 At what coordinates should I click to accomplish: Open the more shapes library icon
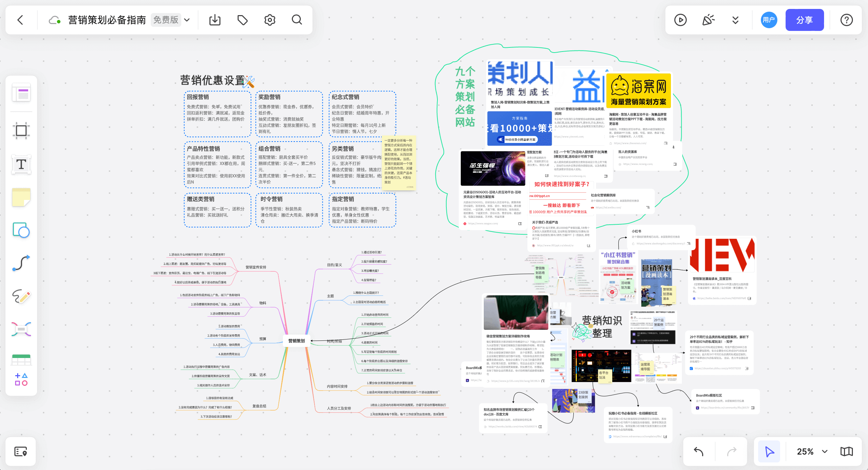click(21, 379)
